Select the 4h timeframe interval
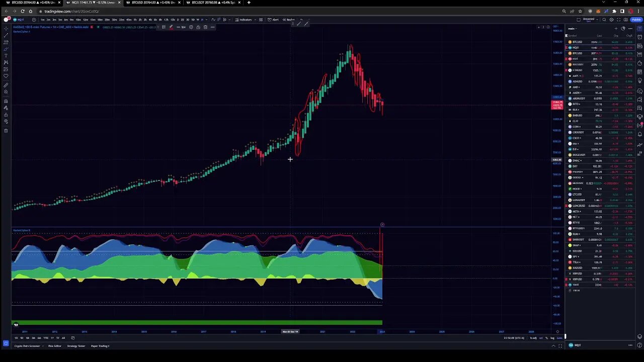 point(150,20)
